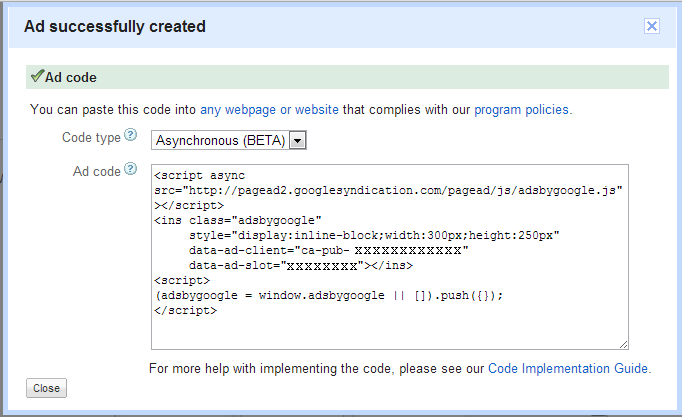The height and width of the screenshot is (417, 682).
Task: Click the googlesyndication script src line
Action: (390, 188)
